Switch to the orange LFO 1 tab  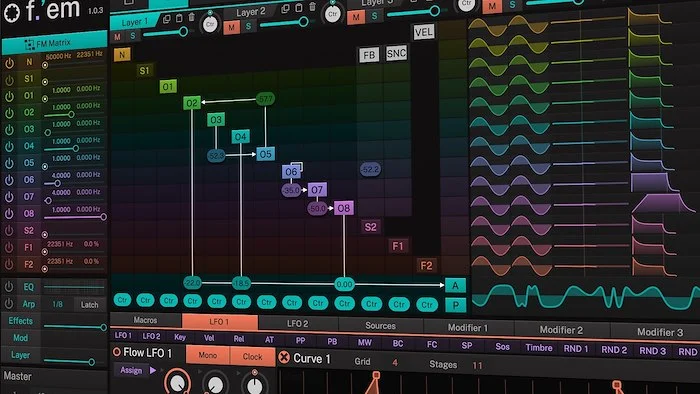pos(220,322)
